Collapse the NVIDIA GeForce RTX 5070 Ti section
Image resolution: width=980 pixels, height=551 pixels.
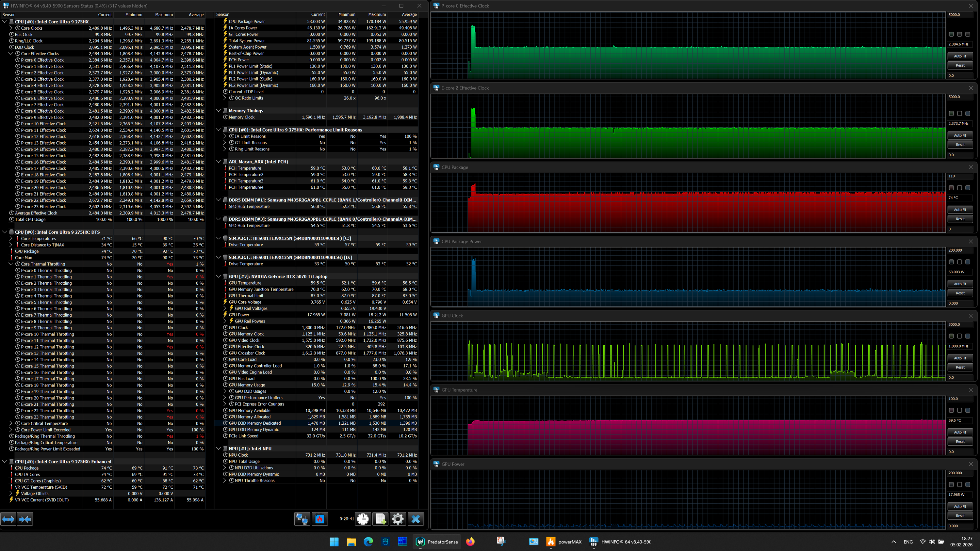[x=218, y=276]
